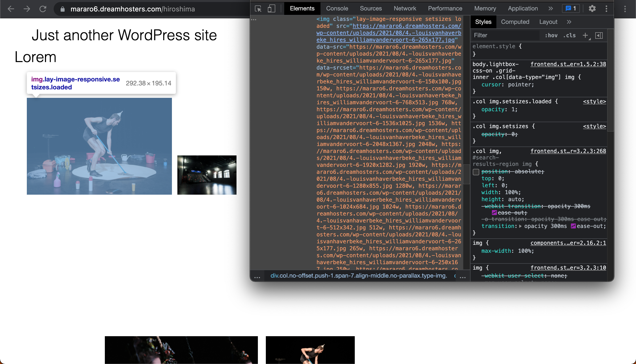Click the new style rule plus icon

click(x=585, y=35)
